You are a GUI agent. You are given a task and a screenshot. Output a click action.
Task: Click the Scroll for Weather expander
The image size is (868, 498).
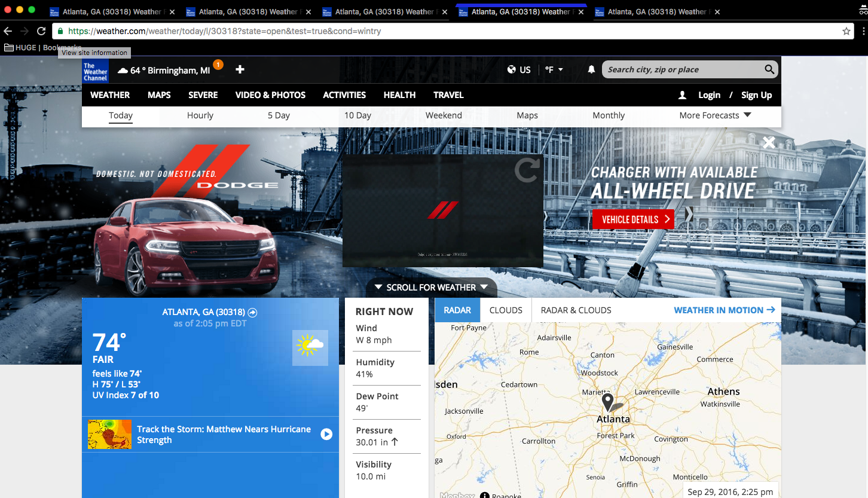click(431, 288)
